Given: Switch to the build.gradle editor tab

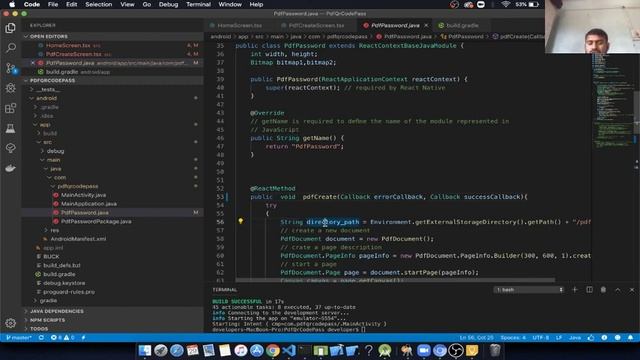Looking at the screenshot, I should point(462,25).
